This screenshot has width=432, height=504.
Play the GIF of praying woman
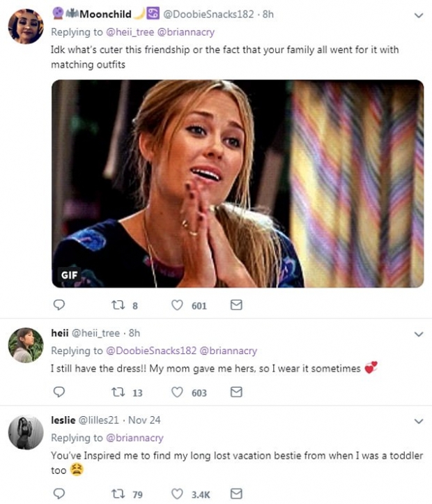pyautogui.click(x=237, y=183)
